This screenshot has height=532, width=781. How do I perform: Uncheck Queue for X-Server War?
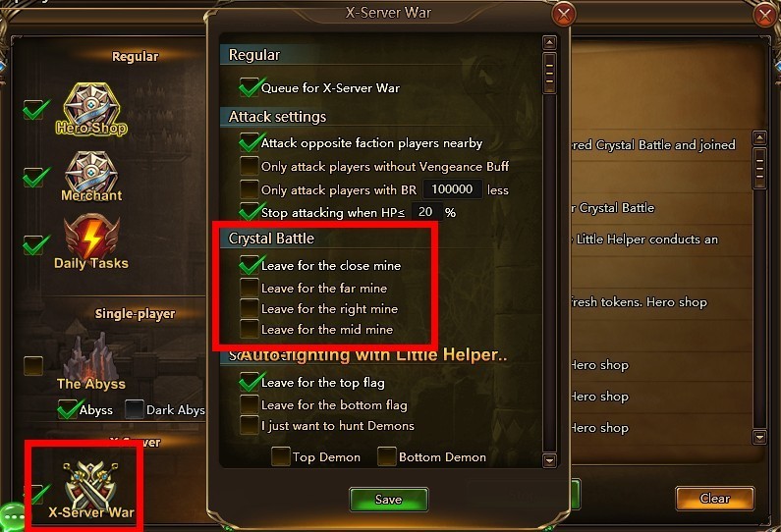coord(250,87)
